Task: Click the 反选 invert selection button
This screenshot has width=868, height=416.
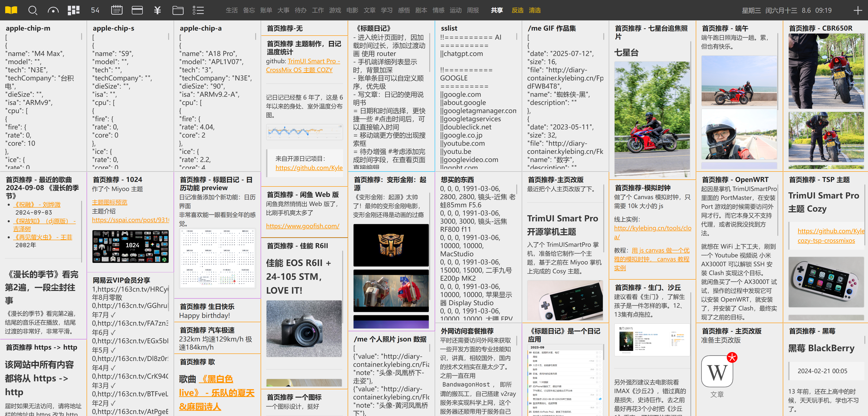Action: 517,10
